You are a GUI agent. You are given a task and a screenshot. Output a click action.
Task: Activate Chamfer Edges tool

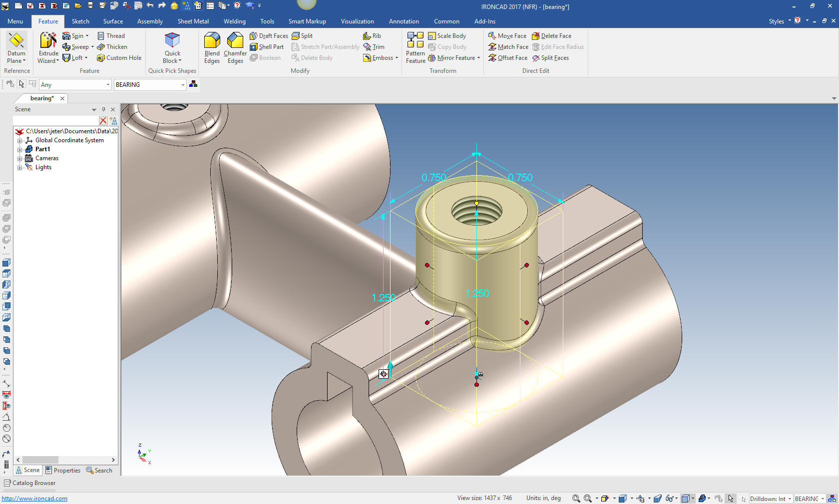click(235, 48)
